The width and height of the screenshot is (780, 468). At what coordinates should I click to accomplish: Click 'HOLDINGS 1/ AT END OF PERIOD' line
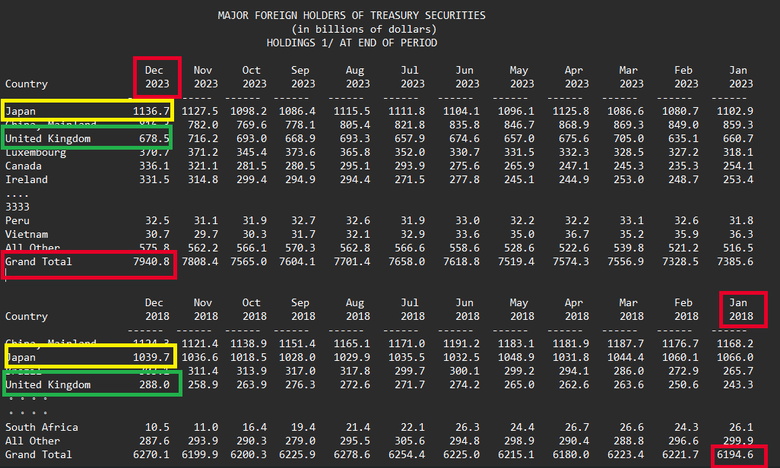(352, 43)
